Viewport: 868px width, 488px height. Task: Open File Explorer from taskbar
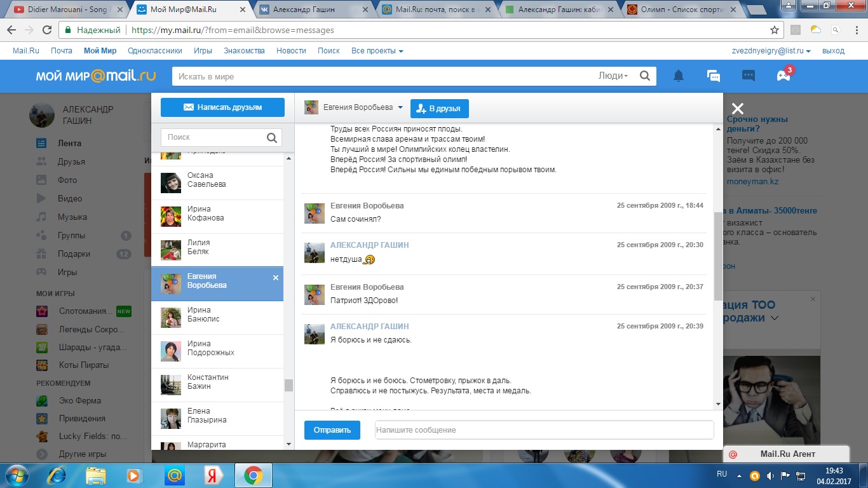coord(96,475)
